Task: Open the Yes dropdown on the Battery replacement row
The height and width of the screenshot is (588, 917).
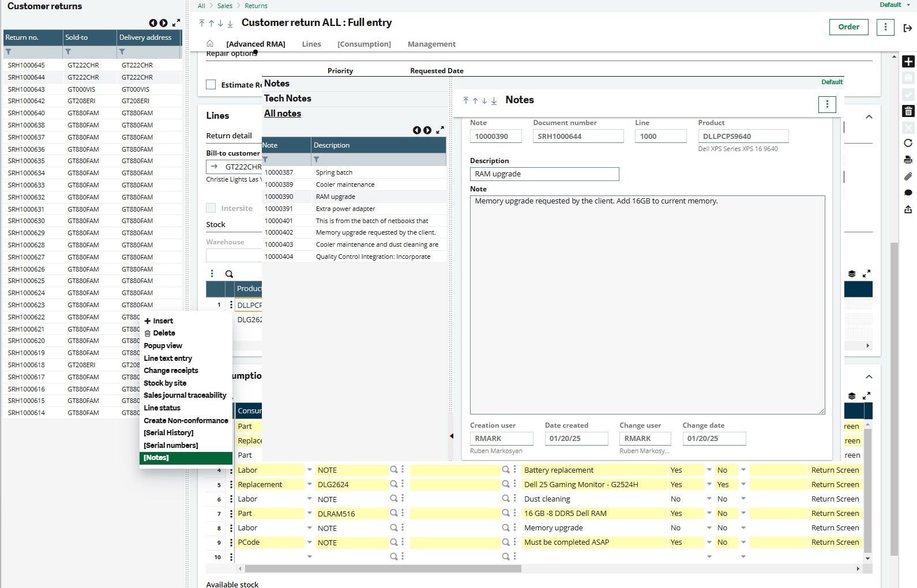Action: point(709,470)
